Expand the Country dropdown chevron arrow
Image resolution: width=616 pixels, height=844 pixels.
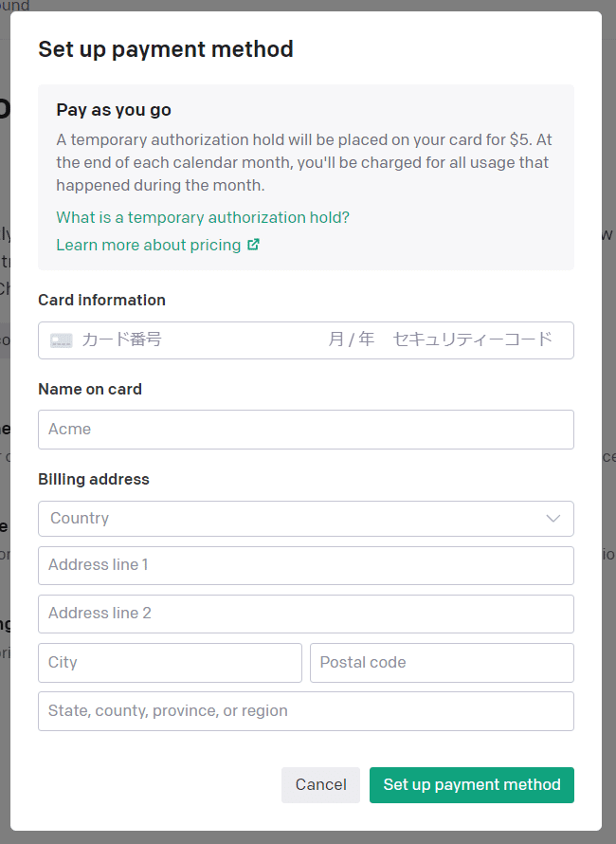pos(553,519)
